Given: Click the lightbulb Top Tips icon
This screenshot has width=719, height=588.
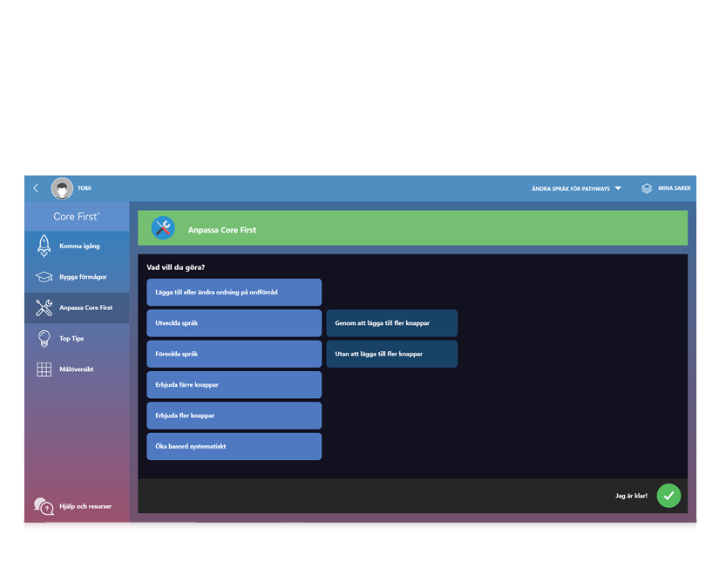Looking at the screenshot, I should (44, 339).
